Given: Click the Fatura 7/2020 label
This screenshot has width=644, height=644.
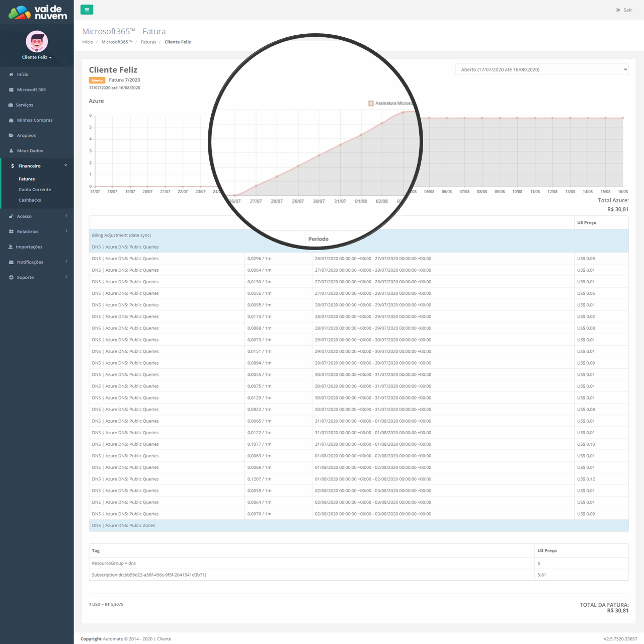Looking at the screenshot, I should pos(124,80).
